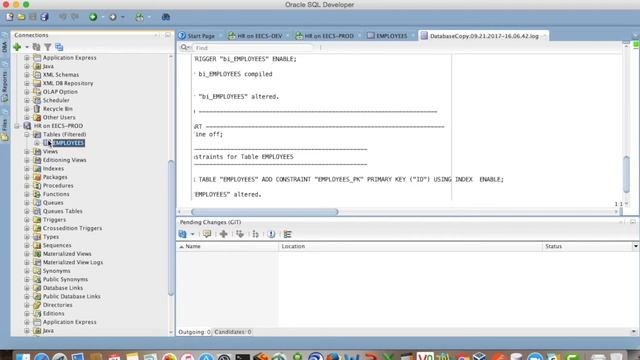640x360 pixels.
Task: Open dropdown next to New Connection plus
Action: (x=27, y=47)
